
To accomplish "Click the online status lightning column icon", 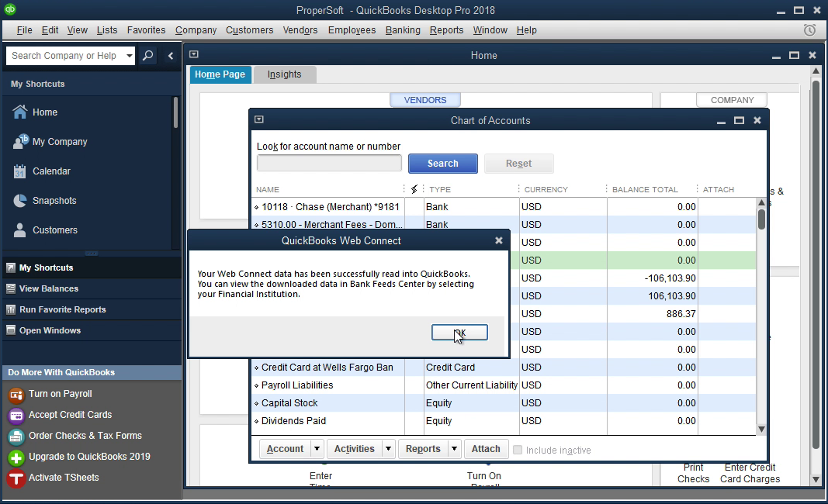I will 414,189.
